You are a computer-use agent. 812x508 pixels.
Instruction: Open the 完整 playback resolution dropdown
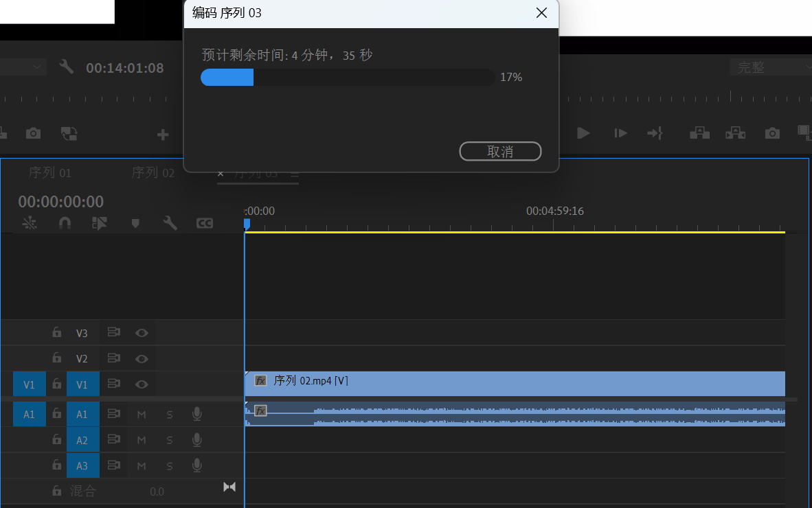tap(771, 67)
